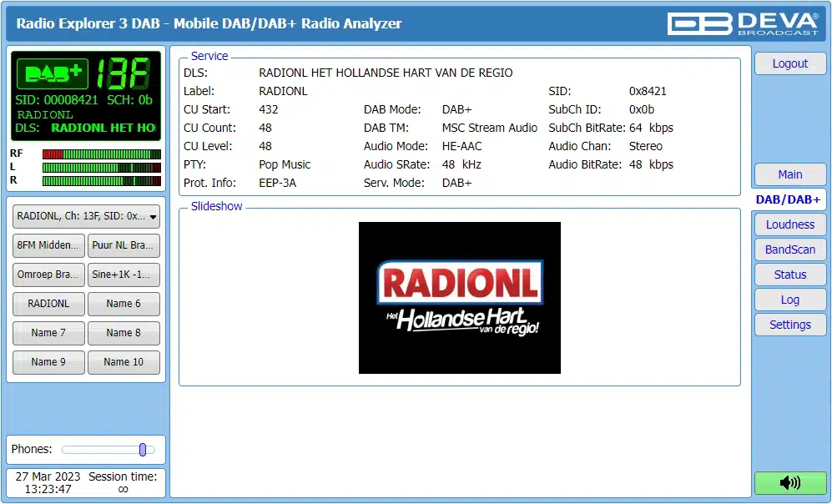The height and width of the screenshot is (504, 832).
Task: Choose the RADIONL preset button
Action: coord(48,304)
